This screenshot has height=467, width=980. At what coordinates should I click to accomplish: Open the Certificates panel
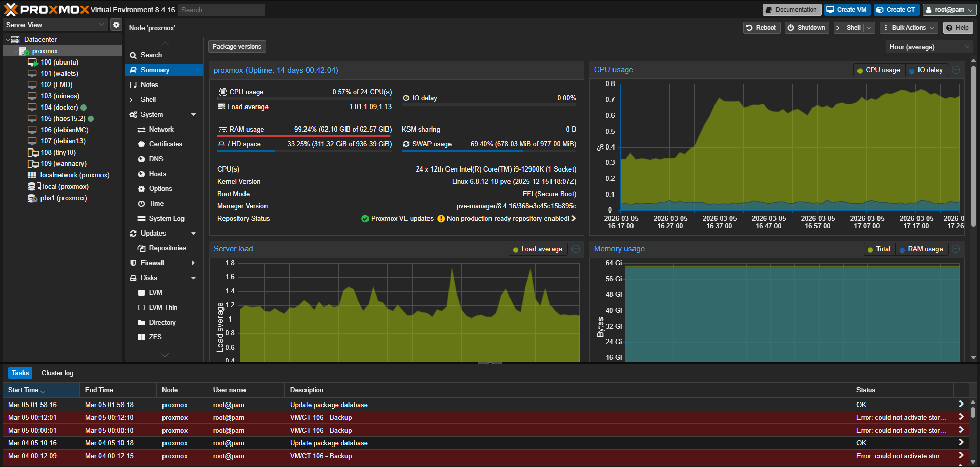(x=165, y=144)
